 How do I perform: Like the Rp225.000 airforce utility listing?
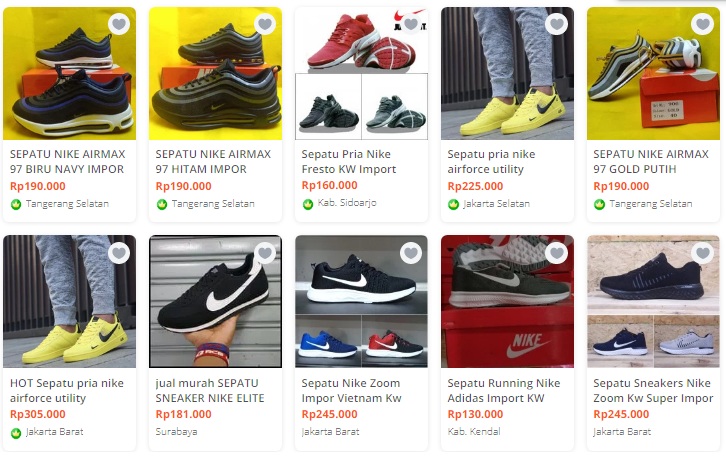coord(557,24)
